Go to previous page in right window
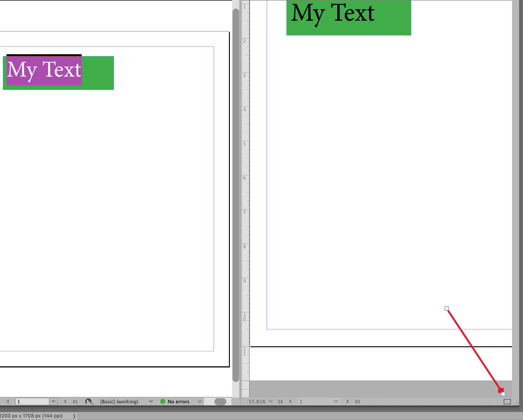Screen dimensions: 523x420 coord(290,401)
